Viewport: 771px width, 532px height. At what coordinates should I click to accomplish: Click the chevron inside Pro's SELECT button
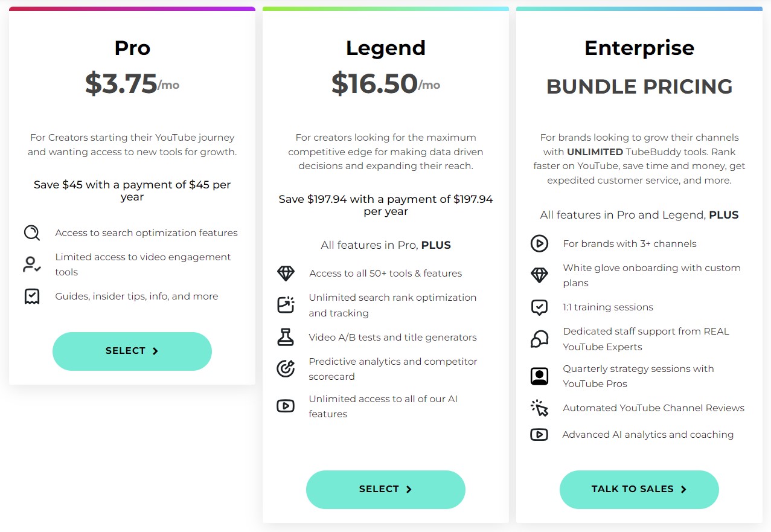(x=155, y=350)
